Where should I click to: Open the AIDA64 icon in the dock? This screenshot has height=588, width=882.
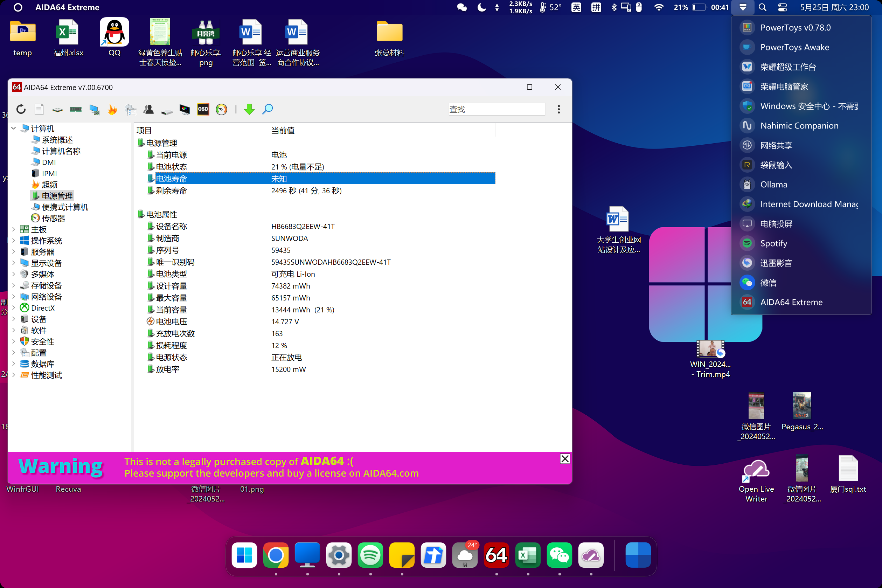(x=496, y=555)
